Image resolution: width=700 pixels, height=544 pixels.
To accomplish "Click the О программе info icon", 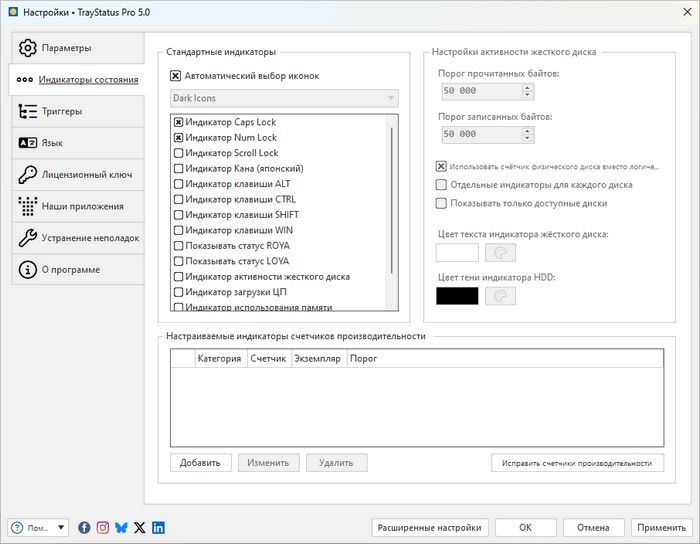I will pos(28,270).
